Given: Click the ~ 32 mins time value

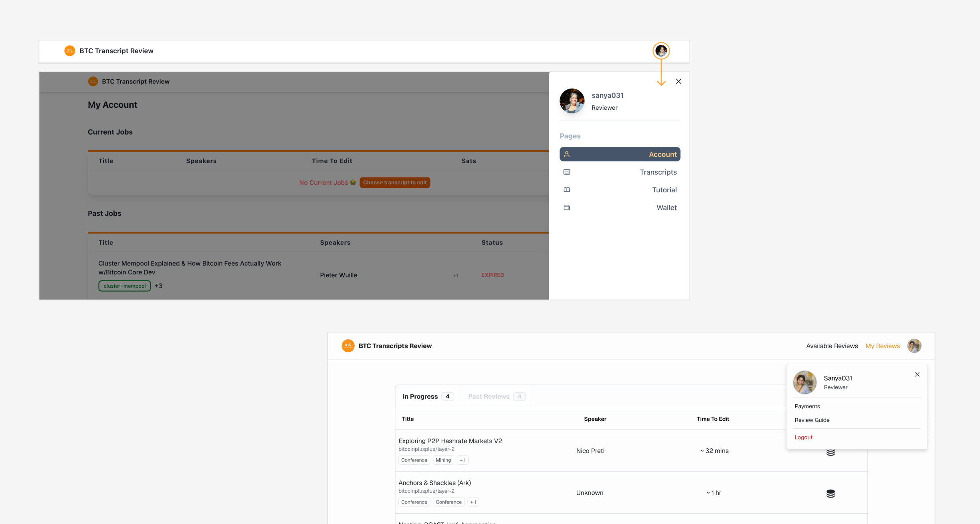Looking at the screenshot, I should pyautogui.click(x=714, y=451).
